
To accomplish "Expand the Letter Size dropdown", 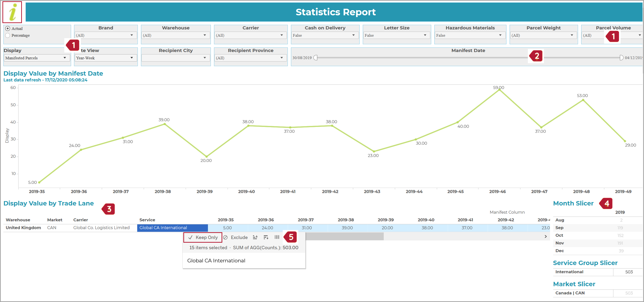I will pos(396,35).
